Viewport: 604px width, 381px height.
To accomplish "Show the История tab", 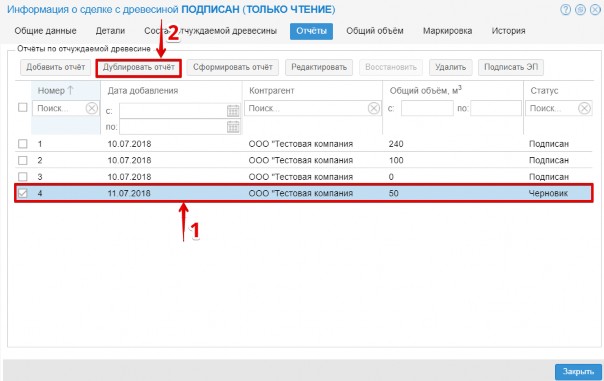I will (508, 31).
